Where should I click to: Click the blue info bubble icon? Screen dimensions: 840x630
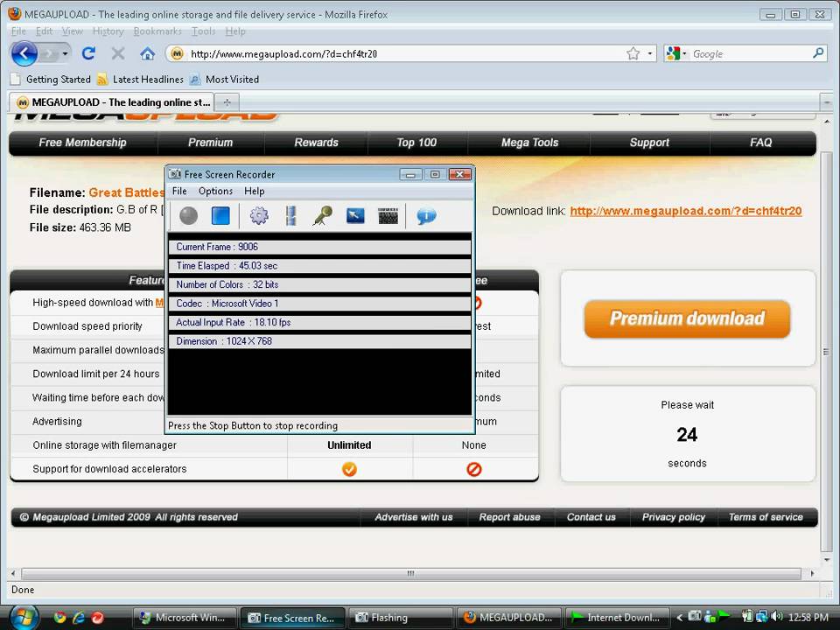426,216
